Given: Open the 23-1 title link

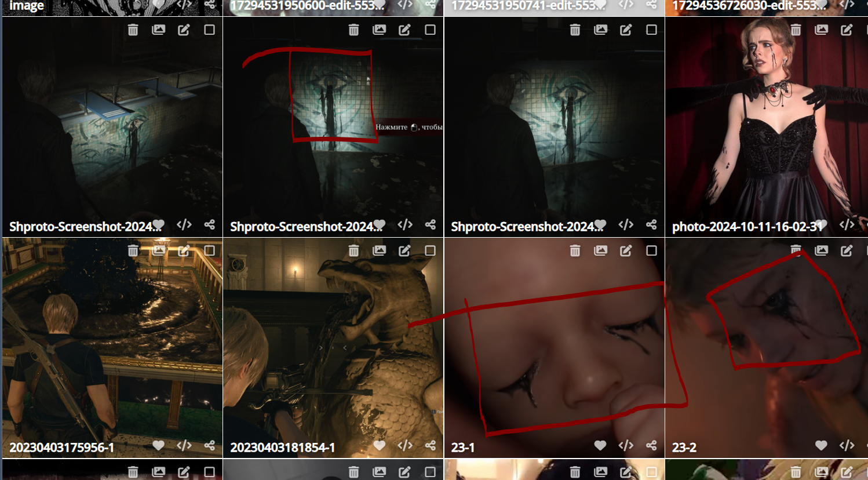Looking at the screenshot, I should coord(463,448).
